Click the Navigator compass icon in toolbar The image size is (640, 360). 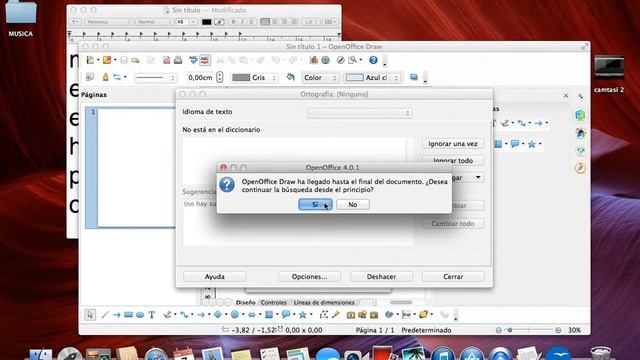[340, 60]
